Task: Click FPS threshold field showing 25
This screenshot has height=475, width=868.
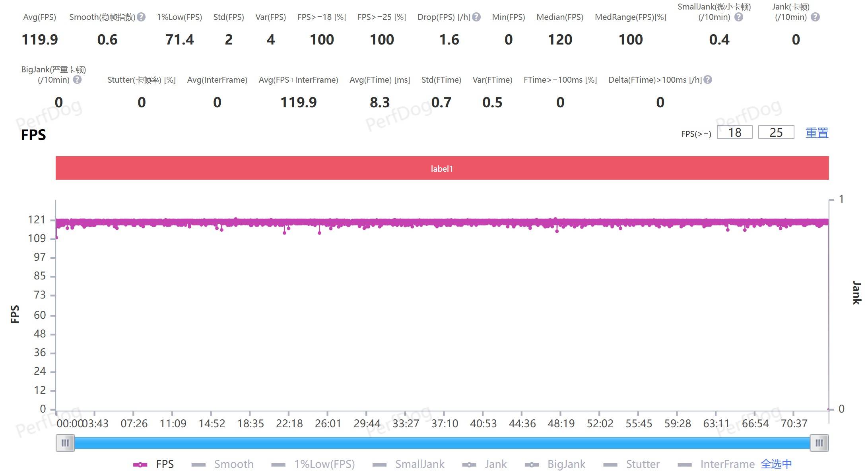Action: (x=776, y=132)
